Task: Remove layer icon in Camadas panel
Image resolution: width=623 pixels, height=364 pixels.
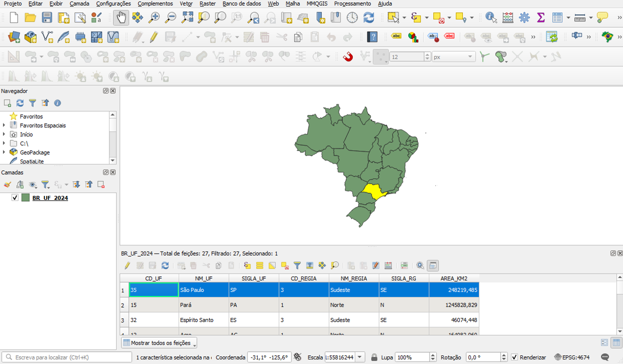Action: (x=101, y=185)
